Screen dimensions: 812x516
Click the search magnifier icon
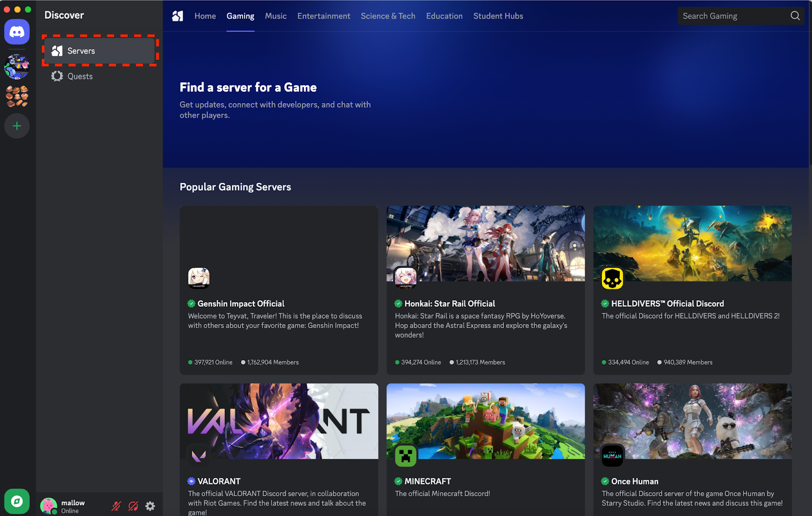coord(795,16)
